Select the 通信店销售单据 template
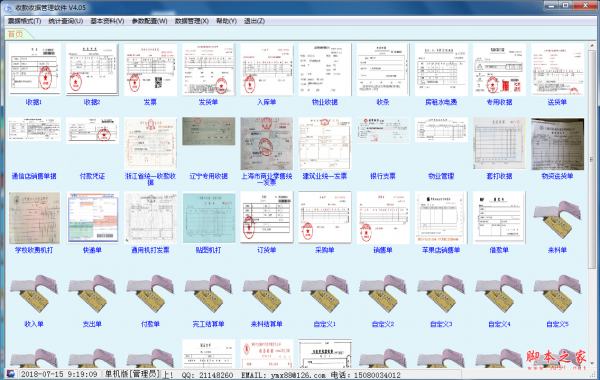Viewport: 600px width, 380px height. pos(34,129)
